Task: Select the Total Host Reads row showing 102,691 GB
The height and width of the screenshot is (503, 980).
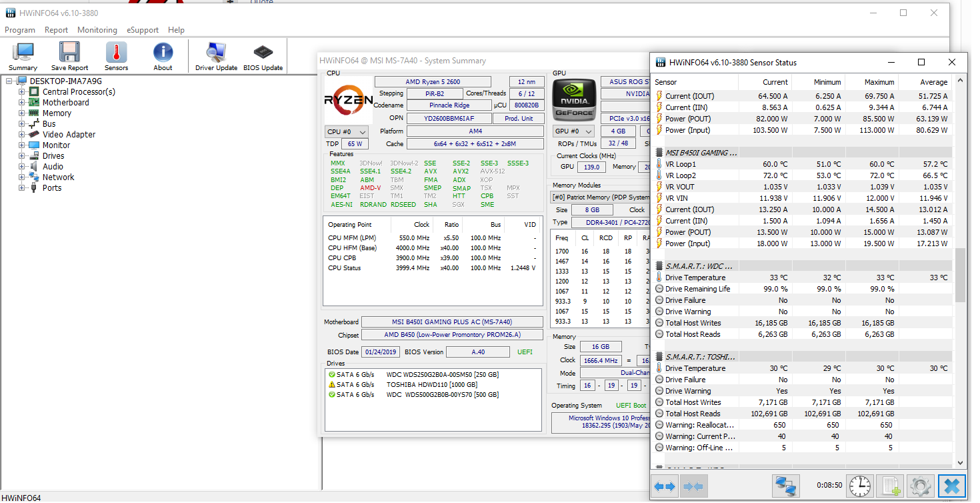Action: point(803,414)
